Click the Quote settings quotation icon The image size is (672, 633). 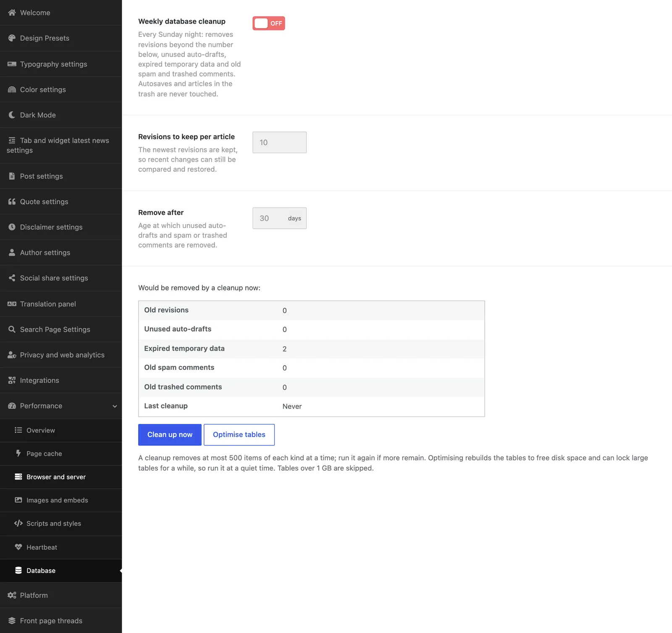12,202
